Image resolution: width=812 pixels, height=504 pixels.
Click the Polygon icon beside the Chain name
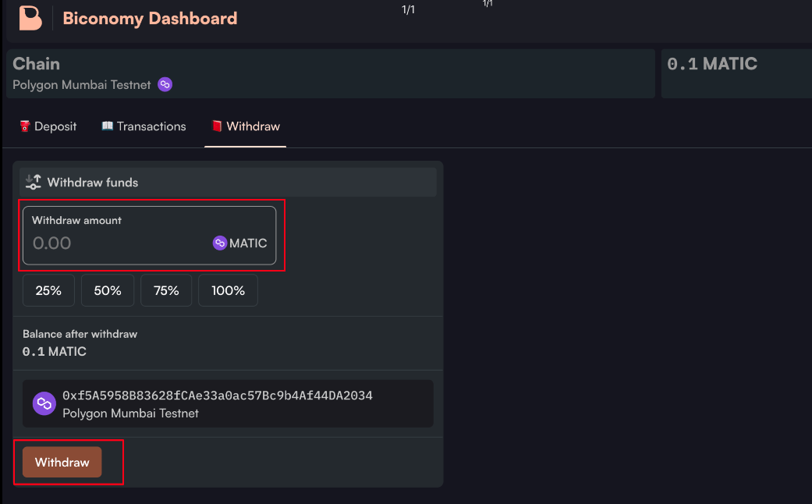[165, 84]
